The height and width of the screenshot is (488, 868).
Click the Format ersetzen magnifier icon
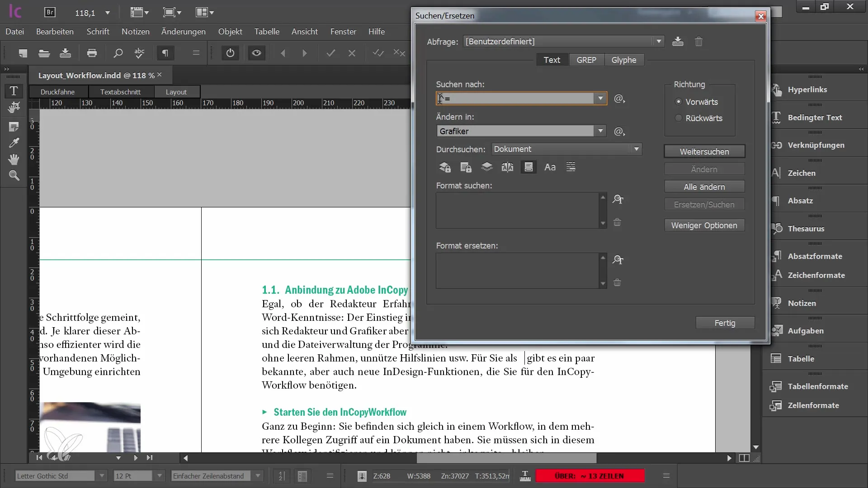click(618, 259)
